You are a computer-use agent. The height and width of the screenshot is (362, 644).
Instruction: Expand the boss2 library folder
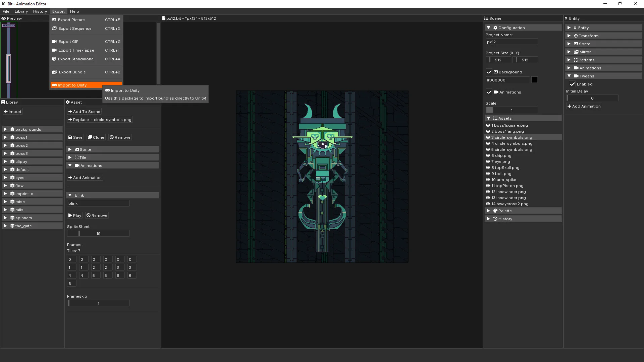click(x=5, y=145)
